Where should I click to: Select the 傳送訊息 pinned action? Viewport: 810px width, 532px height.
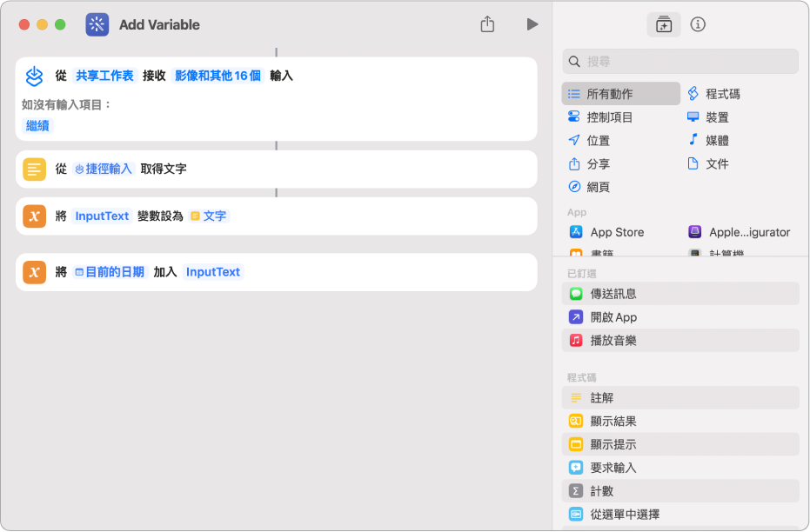(x=613, y=294)
